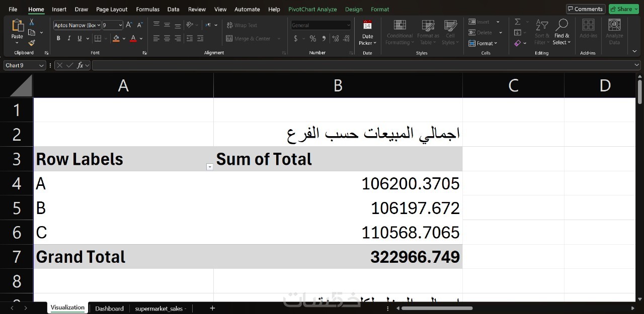
Task: Open Font Color dropdown arrow
Action: [x=141, y=39]
